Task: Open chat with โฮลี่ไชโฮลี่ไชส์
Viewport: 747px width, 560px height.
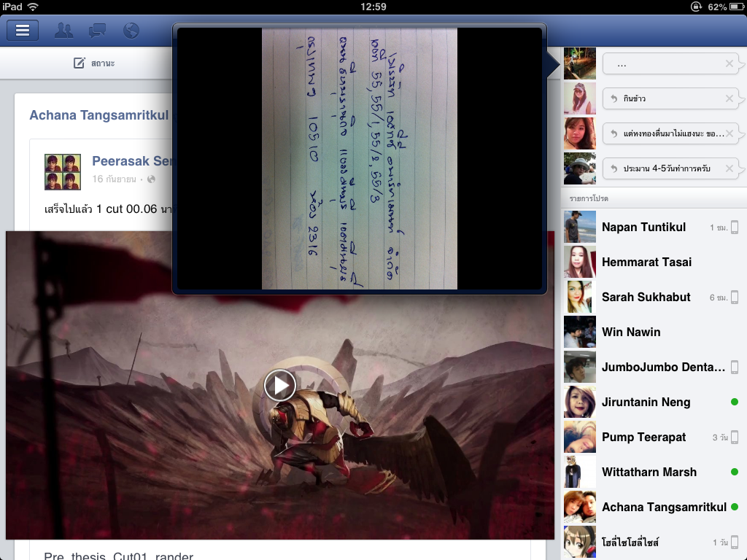Action: pyautogui.click(x=654, y=542)
